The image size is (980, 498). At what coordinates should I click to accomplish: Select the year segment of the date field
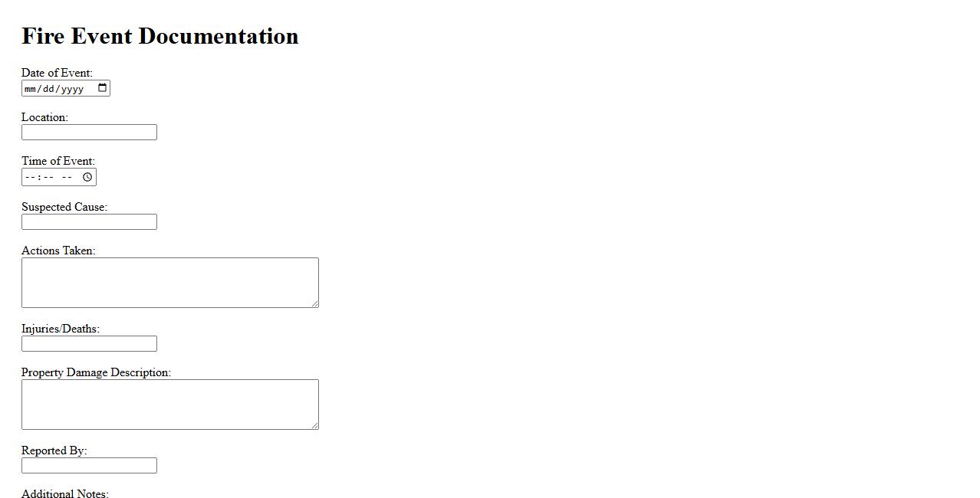[72, 89]
